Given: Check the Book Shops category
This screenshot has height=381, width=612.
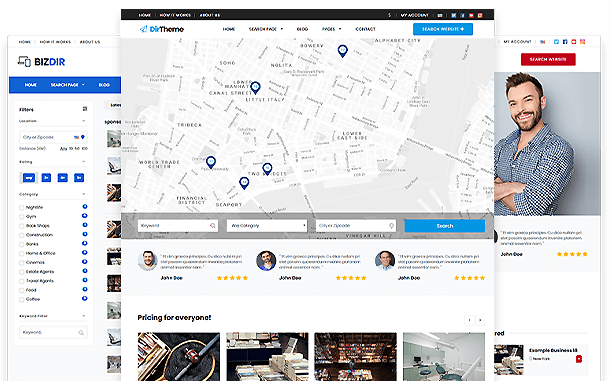Looking at the screenshot, I should click(x=21, y=226).
